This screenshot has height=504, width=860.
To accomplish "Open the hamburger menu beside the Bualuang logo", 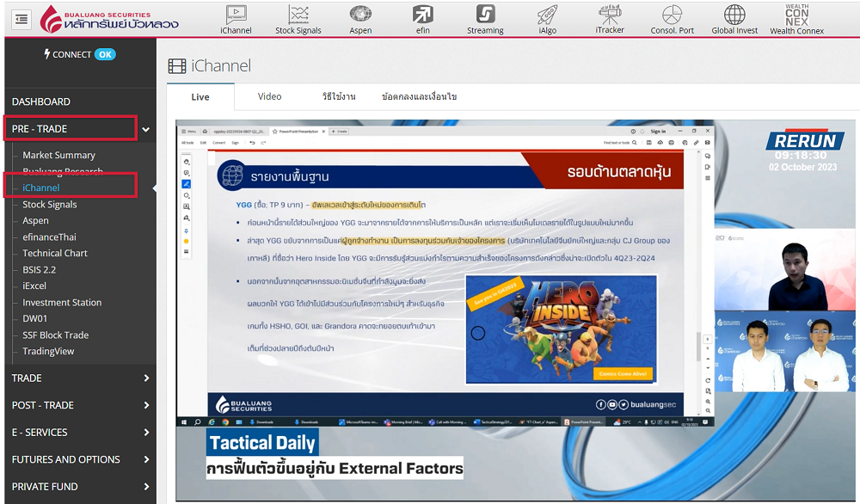I will coord(21,20).
